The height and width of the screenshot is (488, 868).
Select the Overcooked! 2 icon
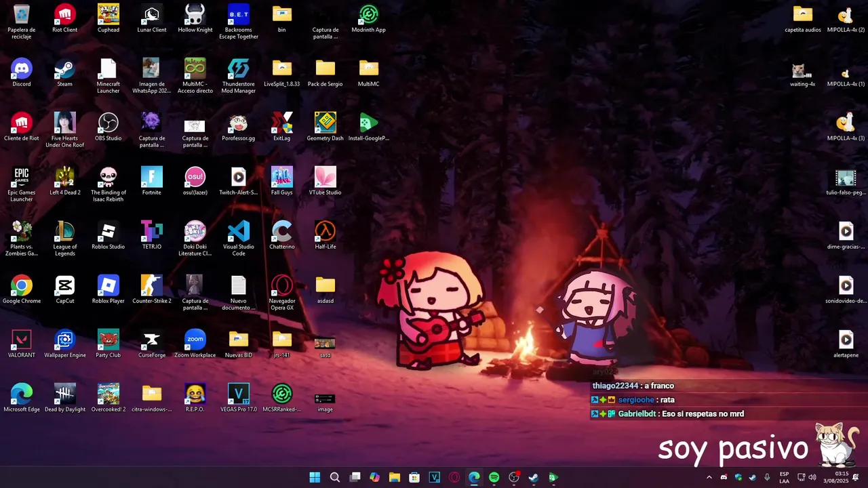pyautogui.click(x=108, y=398)
